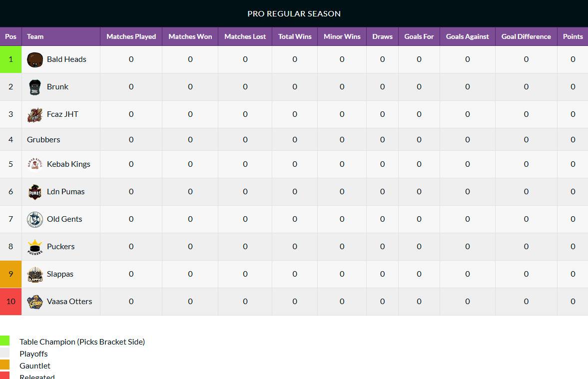588x379 pixels.
Task: Select position 4 cell for Grubbers
Action: (10, 139)
